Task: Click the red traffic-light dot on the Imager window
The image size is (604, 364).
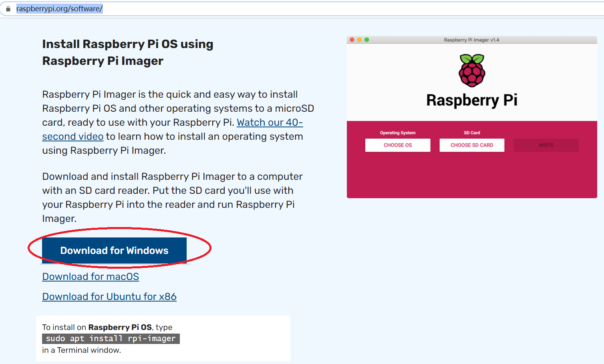Action: pos(351,40)
